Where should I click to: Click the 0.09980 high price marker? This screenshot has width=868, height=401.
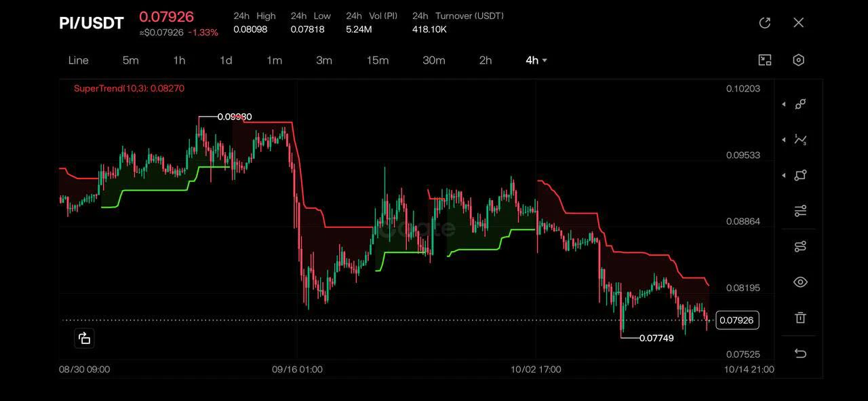(x=235, y=117)
